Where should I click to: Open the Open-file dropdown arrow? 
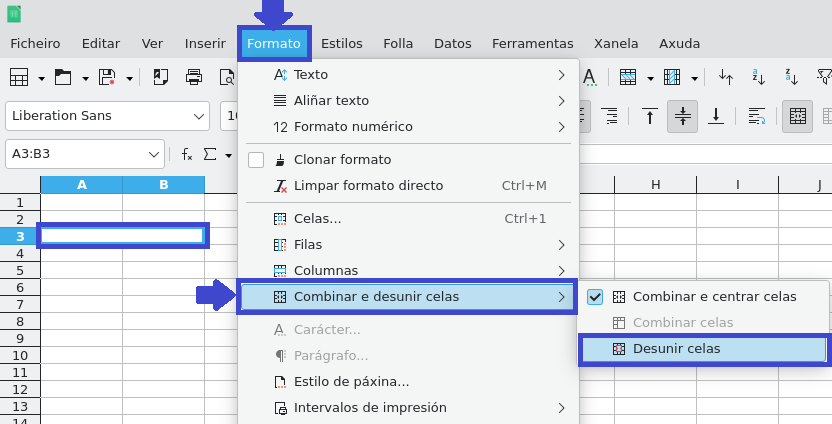coord(85,79)
